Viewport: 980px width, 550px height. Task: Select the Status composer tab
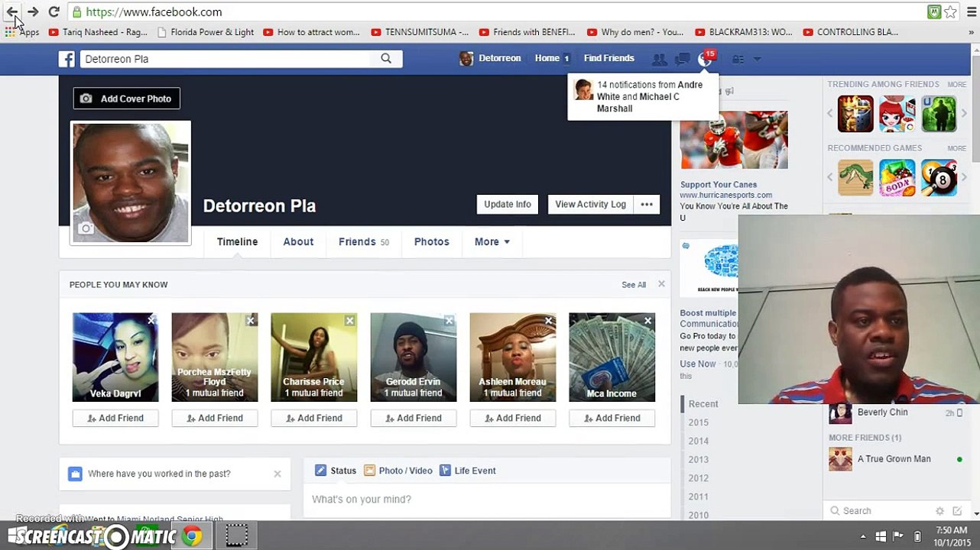point(336,471)
